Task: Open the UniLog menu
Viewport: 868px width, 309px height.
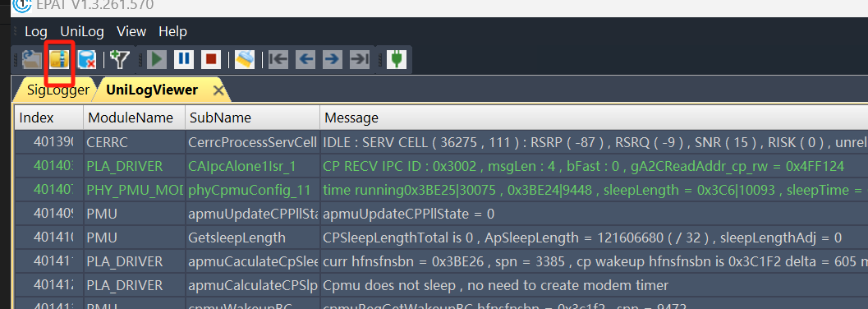Action: pos(82,31)
